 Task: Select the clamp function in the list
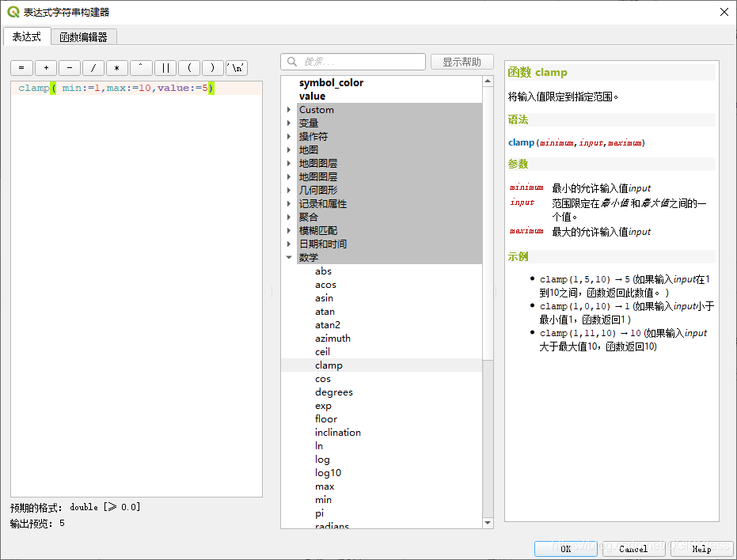[x=329, y=365]
